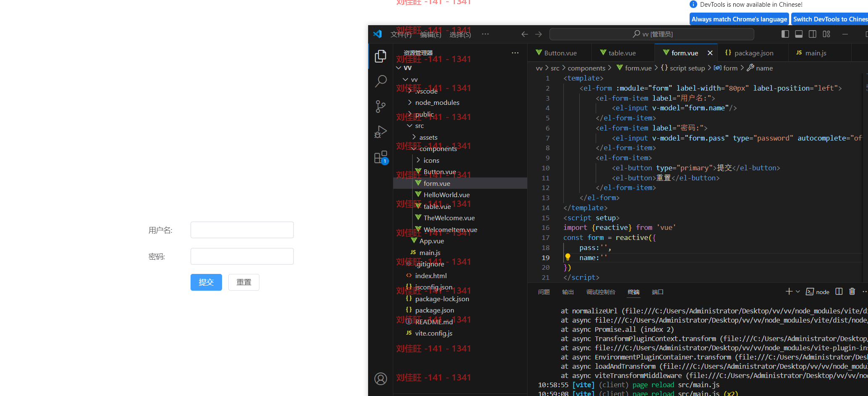Open the 选择(S) menu
This screenshot has width=868, height=396.
click(x=460, y=34)
